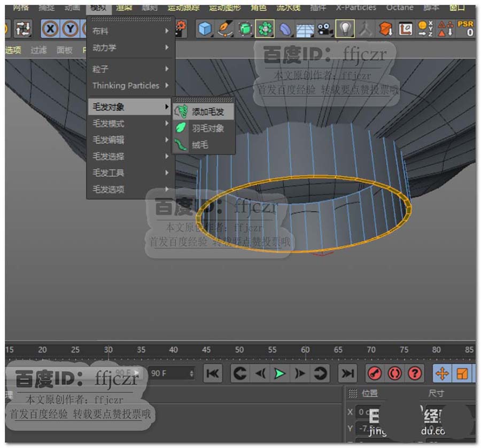Open the 毛发选项 hair options entry
The height and width of the screenshot is (448, 481).
pos(131,189)
